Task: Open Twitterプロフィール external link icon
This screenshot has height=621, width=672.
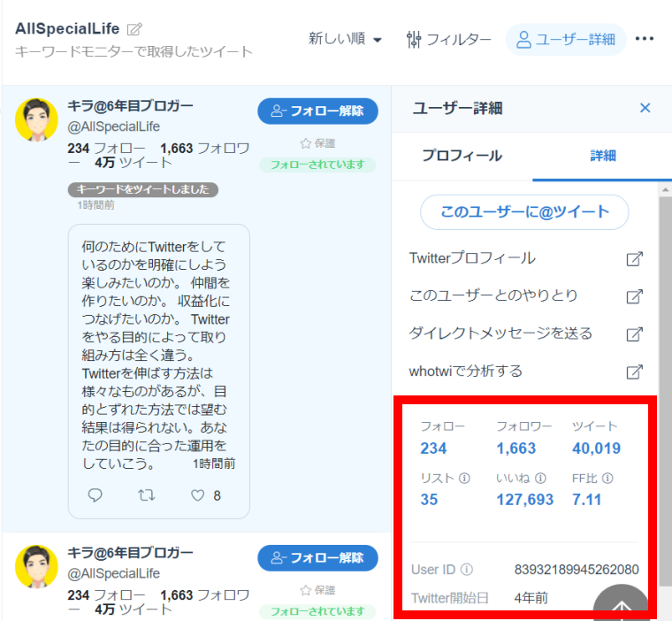Action: (x=634, y=259)
